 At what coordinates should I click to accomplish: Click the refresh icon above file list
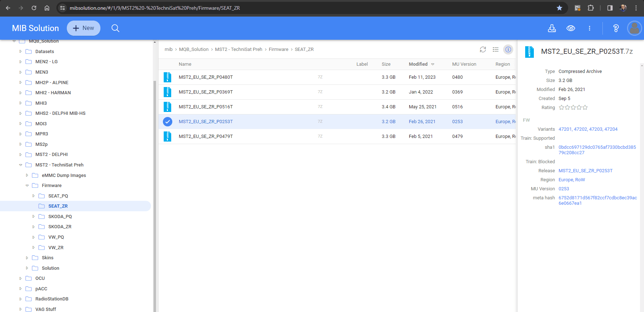483,49
